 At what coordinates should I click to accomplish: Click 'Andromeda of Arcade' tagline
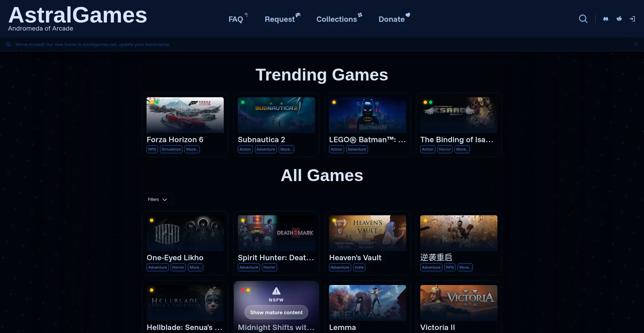(x=41, y=29)
